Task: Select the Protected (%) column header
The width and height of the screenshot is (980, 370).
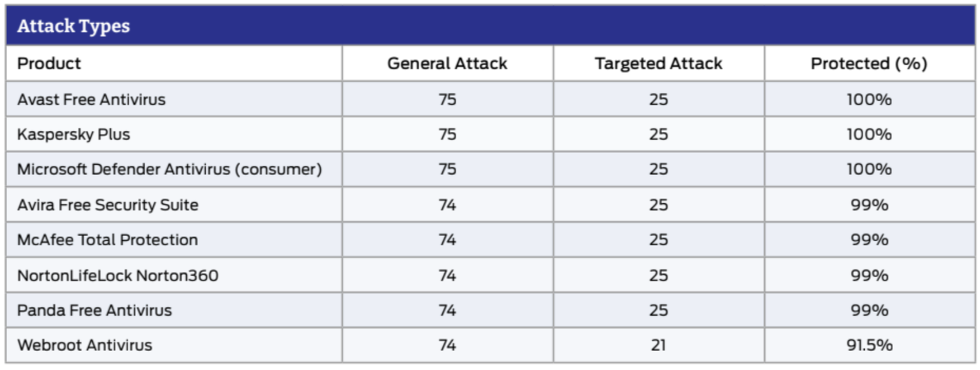Action: (868, 63)
